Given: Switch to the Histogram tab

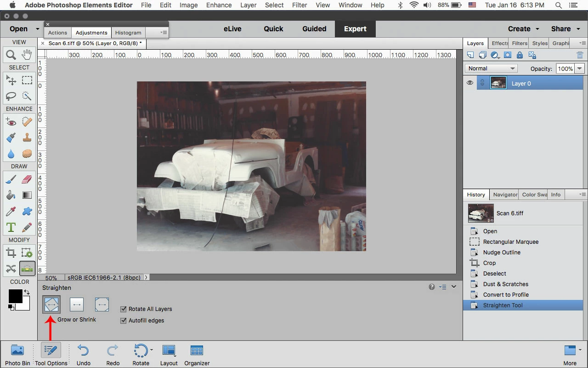Looking at the screenshot, I should click(128, 33).
